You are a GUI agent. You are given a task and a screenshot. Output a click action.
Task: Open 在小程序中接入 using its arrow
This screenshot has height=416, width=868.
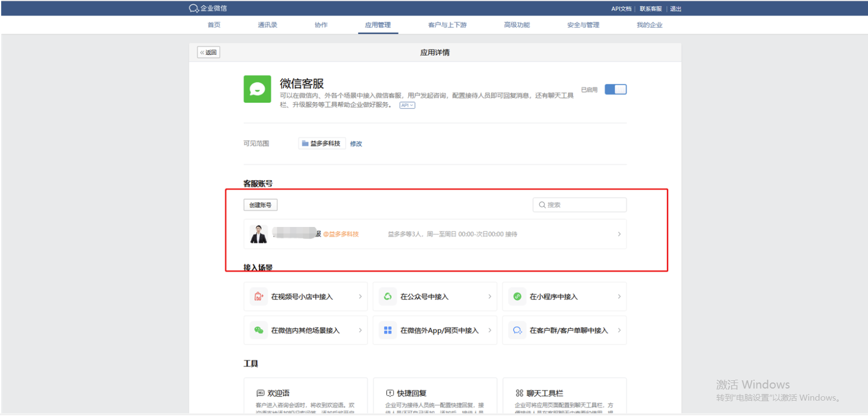click(x=619, y=297)
